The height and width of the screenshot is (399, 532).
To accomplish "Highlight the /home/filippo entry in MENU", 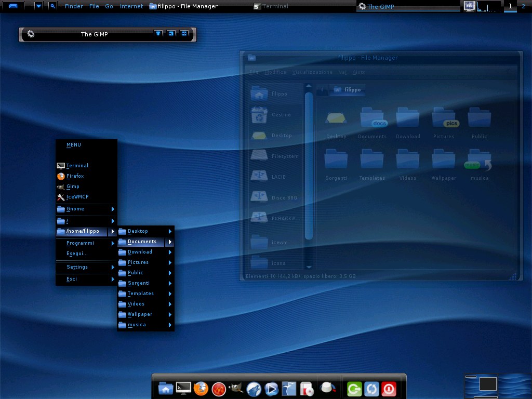I will pyautogui.click(x=87, y=231).
